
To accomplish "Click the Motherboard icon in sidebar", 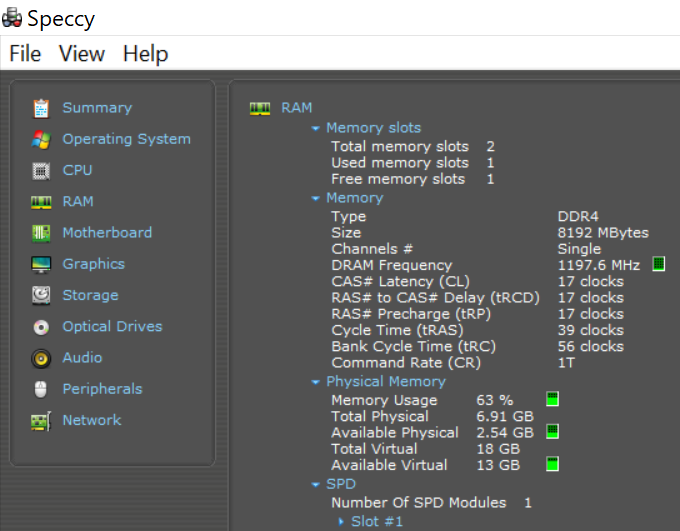I will coord(41,233).
